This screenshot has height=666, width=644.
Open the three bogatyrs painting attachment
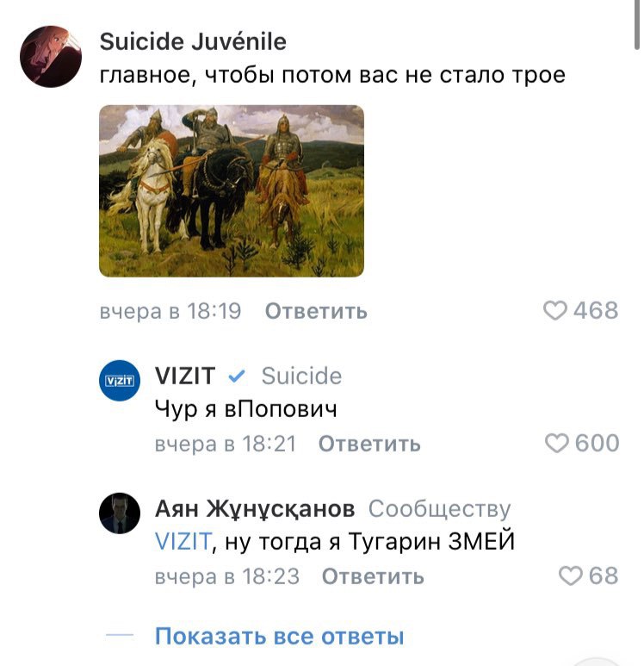click(232, 191)
